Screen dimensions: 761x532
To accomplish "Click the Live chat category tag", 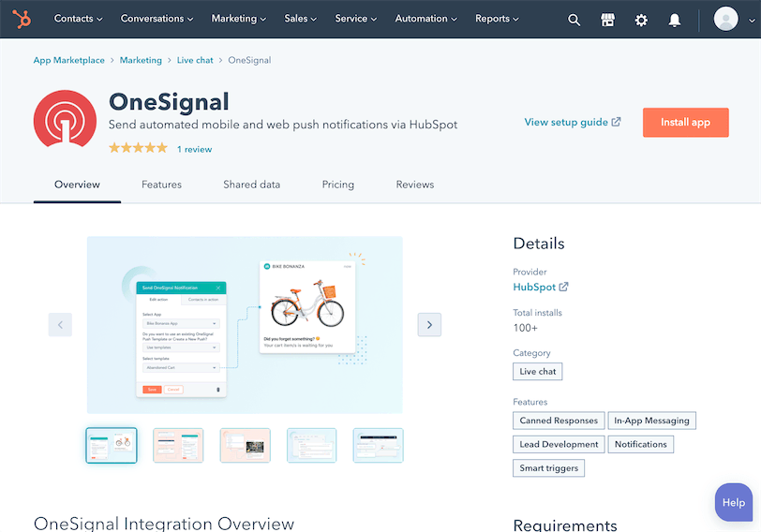I will (537, 372).
